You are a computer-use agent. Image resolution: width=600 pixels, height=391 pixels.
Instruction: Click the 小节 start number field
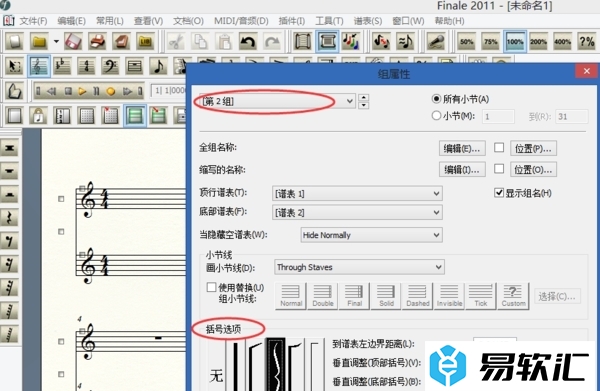pos(498,116)
